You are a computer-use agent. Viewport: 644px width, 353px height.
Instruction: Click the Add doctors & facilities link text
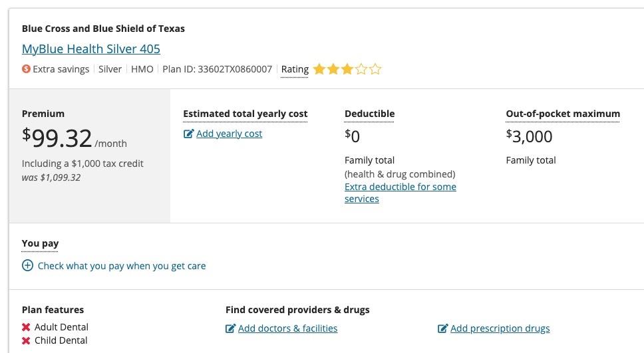coord(287,328)
